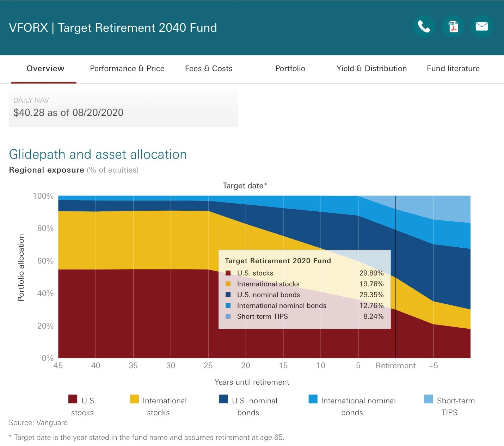Click the International stocks legend swatch
This screenshot has height=446, width=504.
click(134, 399)
